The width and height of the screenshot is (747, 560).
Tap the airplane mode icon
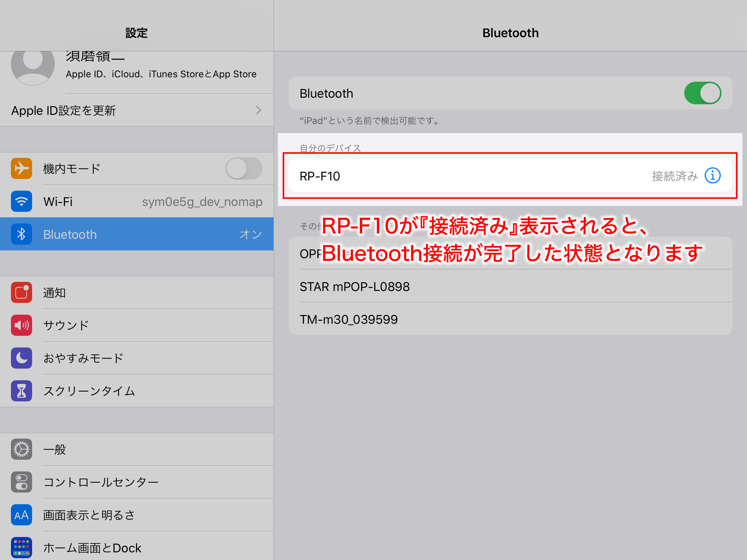(x=22, y=168)
